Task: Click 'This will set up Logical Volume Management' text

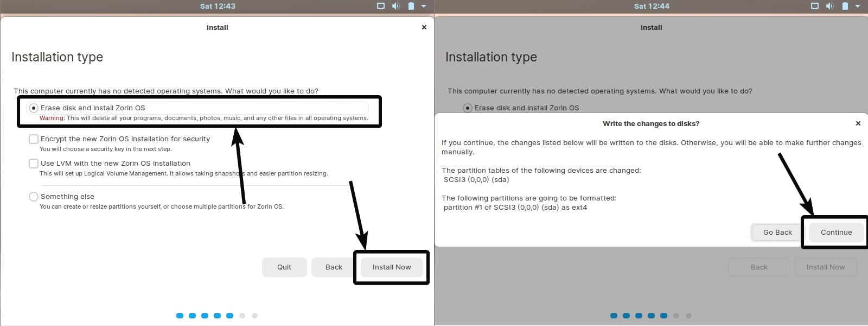Action: 184,174
